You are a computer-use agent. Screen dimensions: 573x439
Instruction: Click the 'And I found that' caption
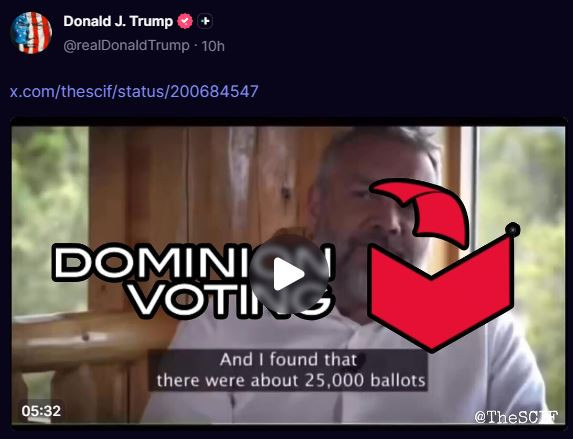pos(289,360)
